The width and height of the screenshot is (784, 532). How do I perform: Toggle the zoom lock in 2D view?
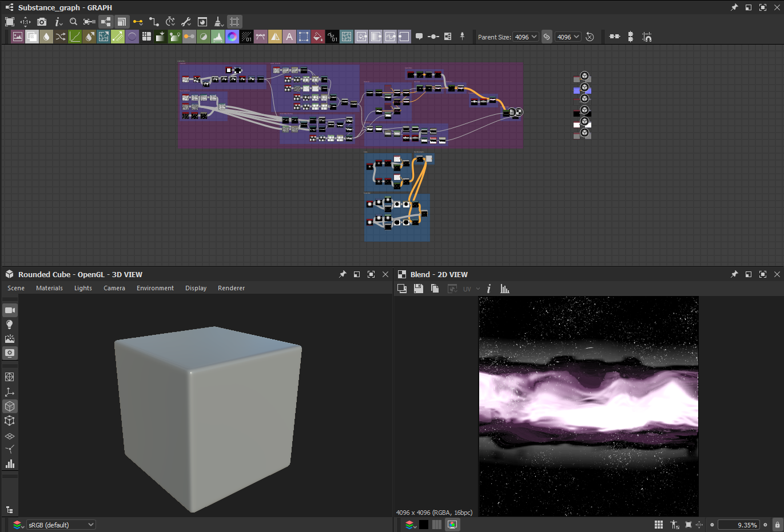click(777, 525)
